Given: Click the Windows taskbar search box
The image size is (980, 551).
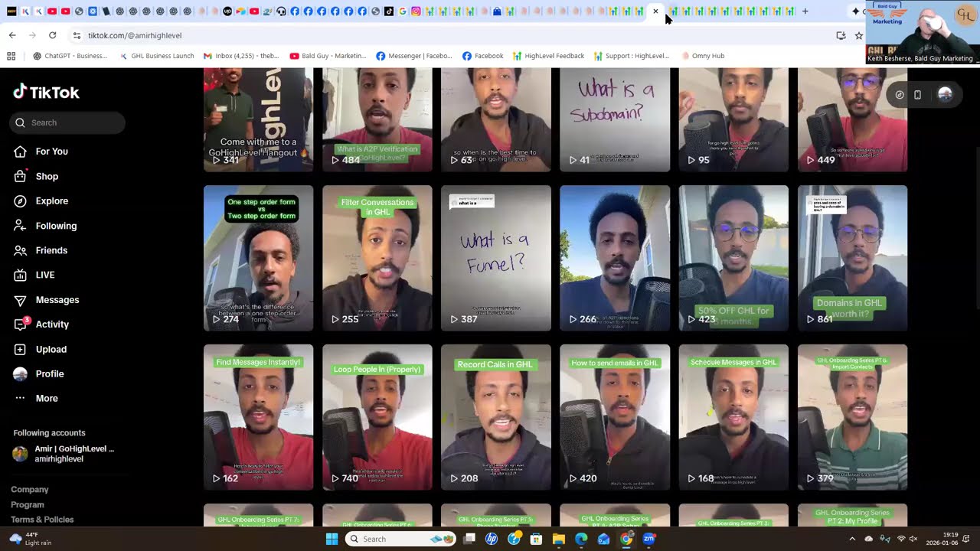Looking at the screenshot, I should [x=400, y=539].
